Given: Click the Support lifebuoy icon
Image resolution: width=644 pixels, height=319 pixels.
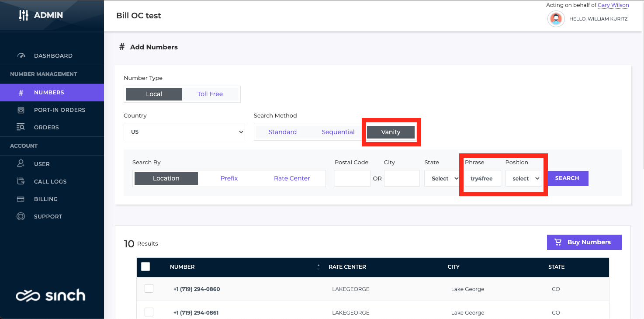Looking at the screenshot, I should pos(21,216).
